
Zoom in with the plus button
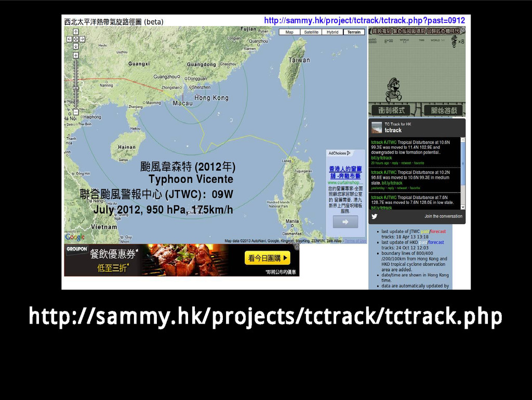[x=76, y=55]
